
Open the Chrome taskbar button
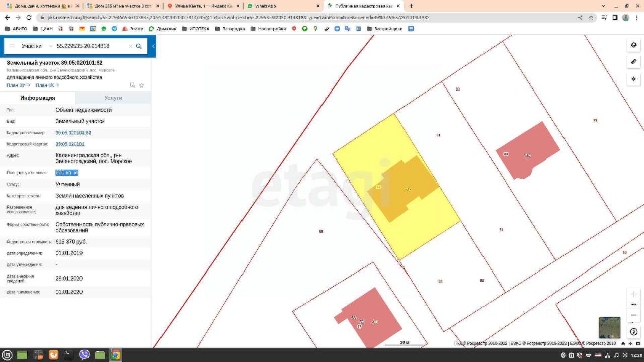click(x=115, y=355)
